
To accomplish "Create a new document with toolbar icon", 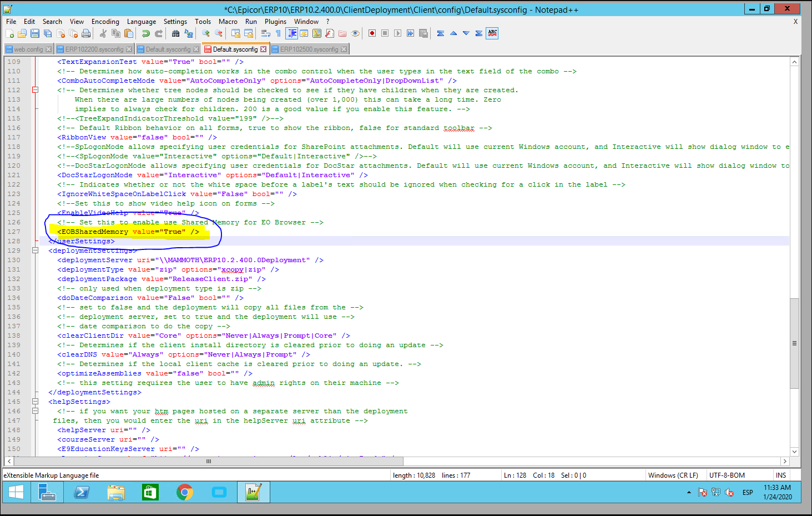I will pos(9,33).
